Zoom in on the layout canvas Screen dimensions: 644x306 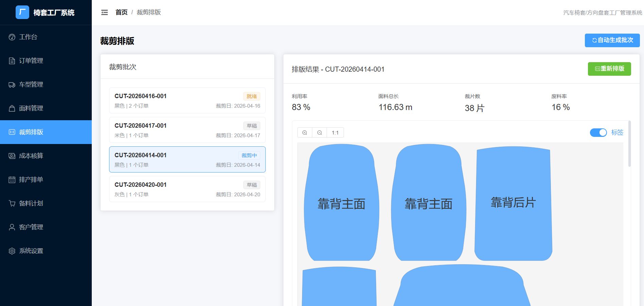pos(305,132)
